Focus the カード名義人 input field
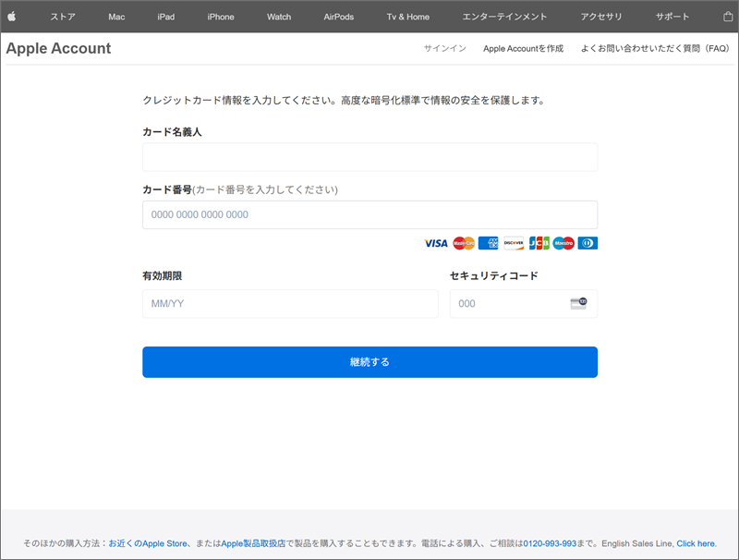739x560 pixels. (x=370, y=157)
